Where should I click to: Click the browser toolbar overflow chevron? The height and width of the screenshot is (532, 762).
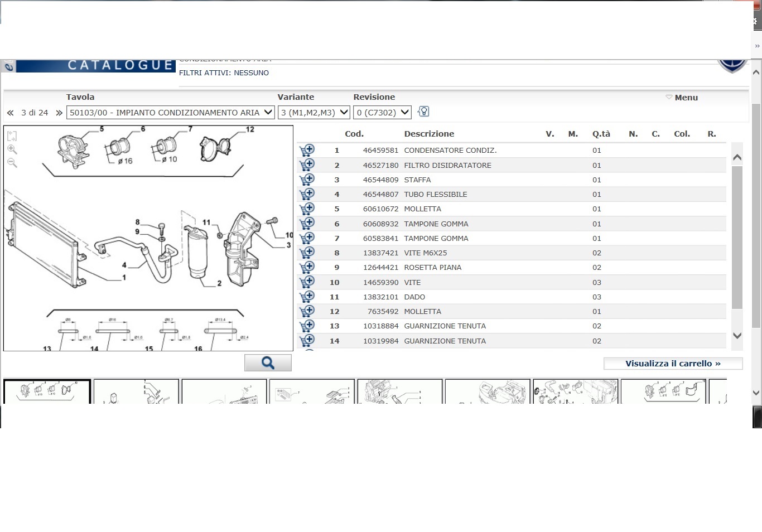757,46
